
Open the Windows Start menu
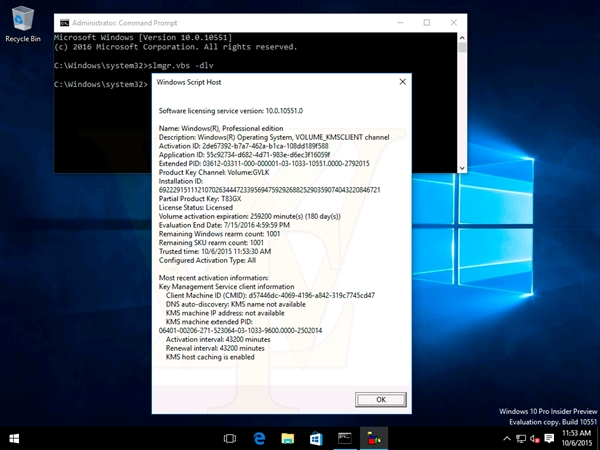pyautogui.click(x=15, y=438)
